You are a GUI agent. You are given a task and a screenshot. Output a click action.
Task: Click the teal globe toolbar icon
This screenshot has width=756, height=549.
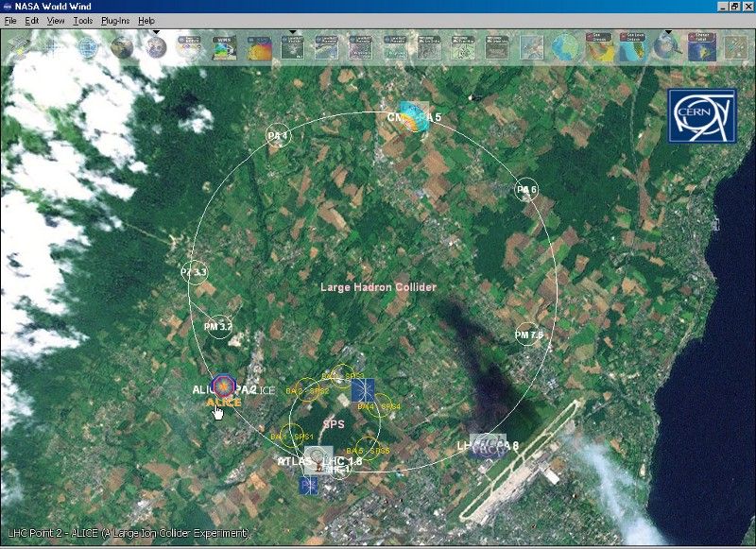click(565, 48)
